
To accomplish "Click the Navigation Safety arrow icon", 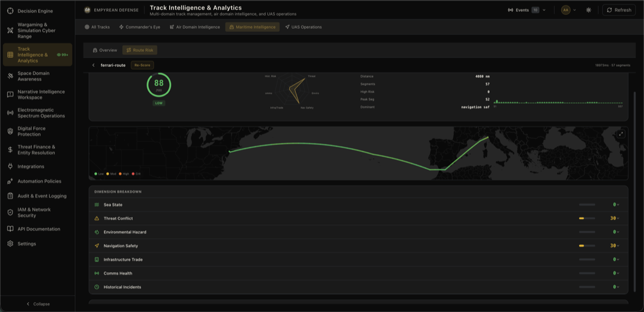I will point(97,246).
